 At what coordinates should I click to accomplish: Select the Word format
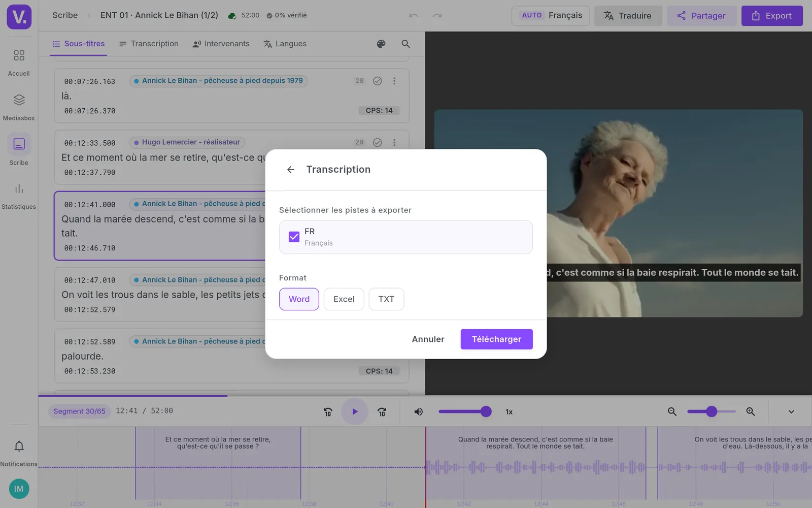299,299
